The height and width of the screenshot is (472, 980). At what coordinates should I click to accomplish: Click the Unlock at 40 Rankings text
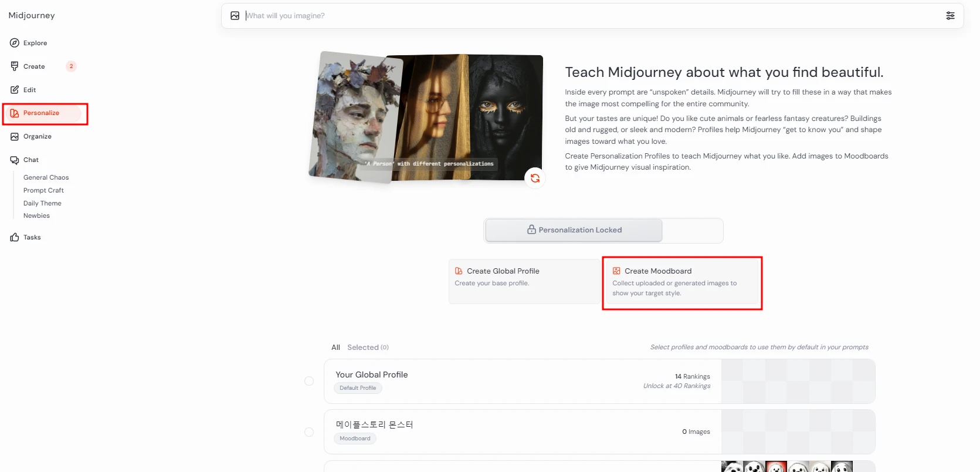click(677, 386)
